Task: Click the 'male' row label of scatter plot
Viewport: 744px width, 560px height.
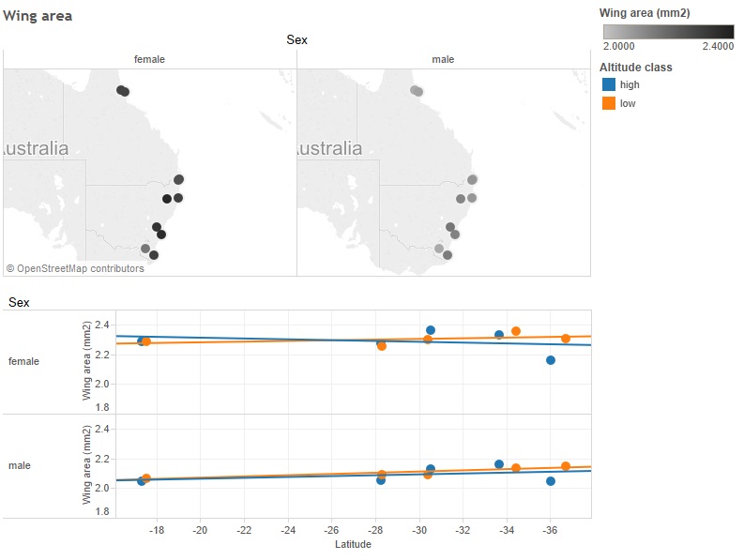Action: pos(20,465)
